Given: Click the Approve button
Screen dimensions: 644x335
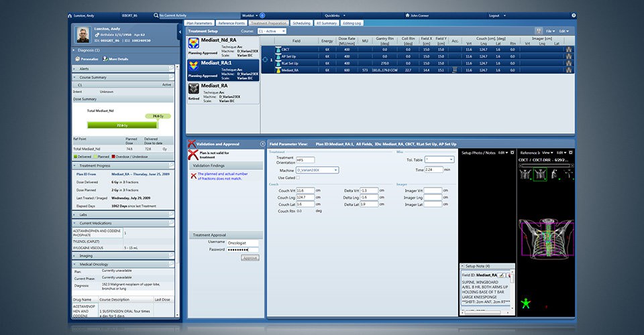Looking at the screenshot, I should pyautogui.click(x=250, y=258).
